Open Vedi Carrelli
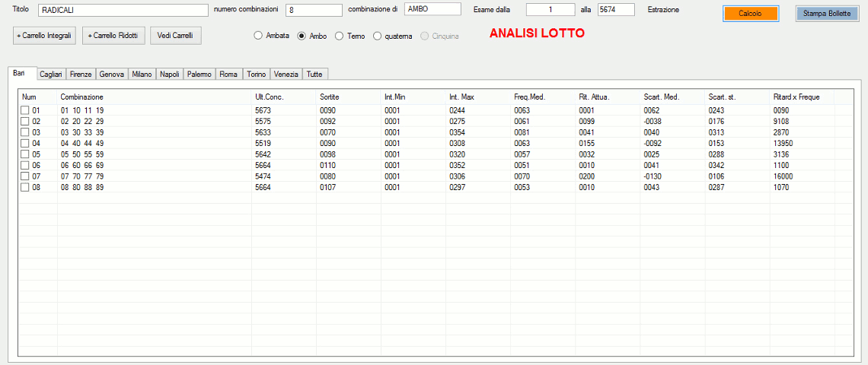The width and height of the screenshot is (868, 365). [175, 36]
